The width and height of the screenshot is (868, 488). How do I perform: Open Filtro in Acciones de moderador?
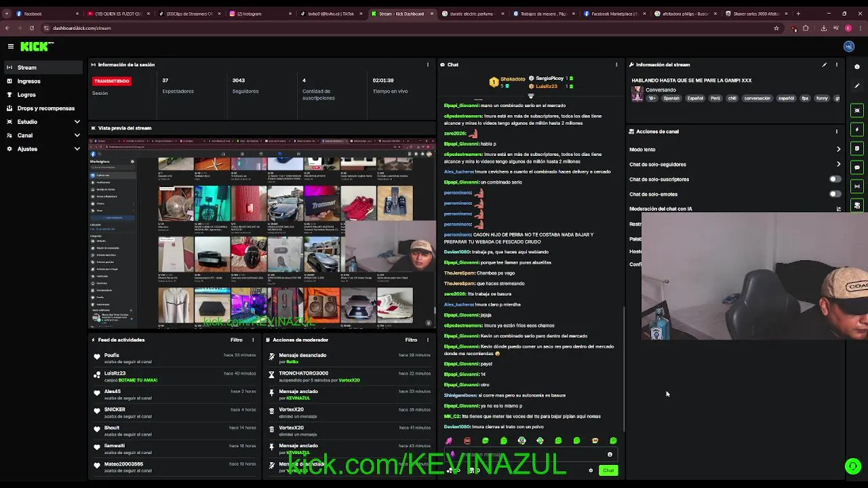coord(411,340)
